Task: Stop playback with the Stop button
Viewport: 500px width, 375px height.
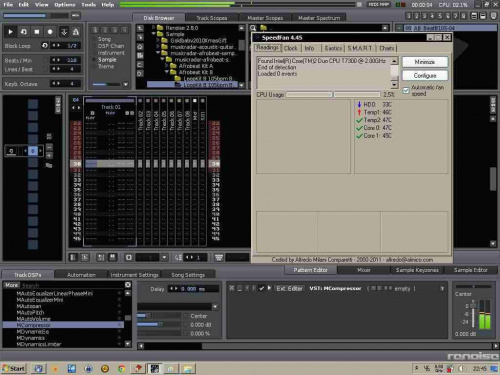Action: click(37, 32)
